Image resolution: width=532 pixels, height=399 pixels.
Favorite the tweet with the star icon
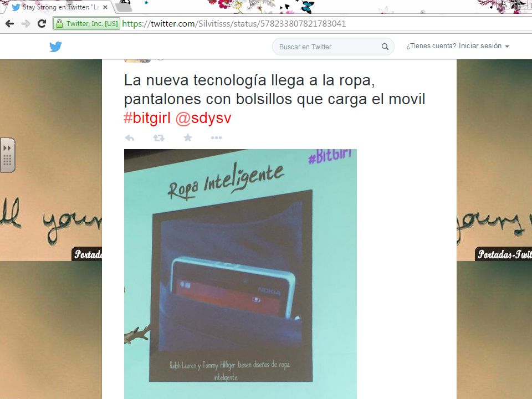coord(188,137)
